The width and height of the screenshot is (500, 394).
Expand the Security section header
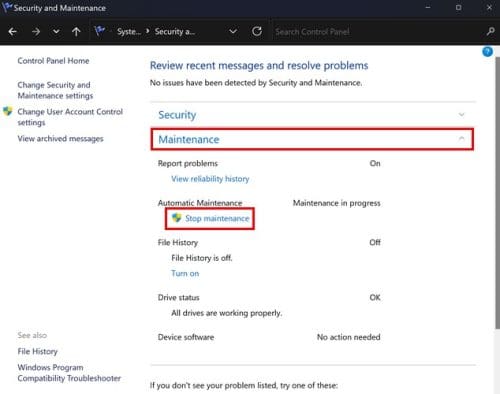click(312, 115)
